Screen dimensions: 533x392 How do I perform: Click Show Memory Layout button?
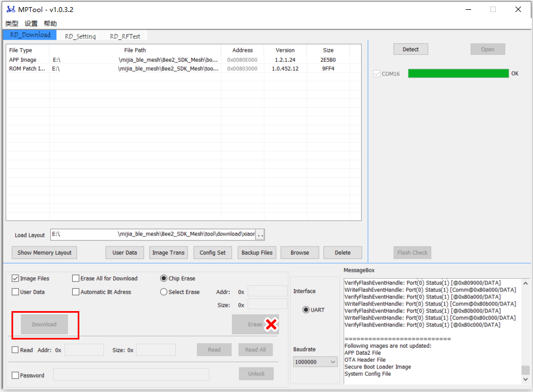44,253
